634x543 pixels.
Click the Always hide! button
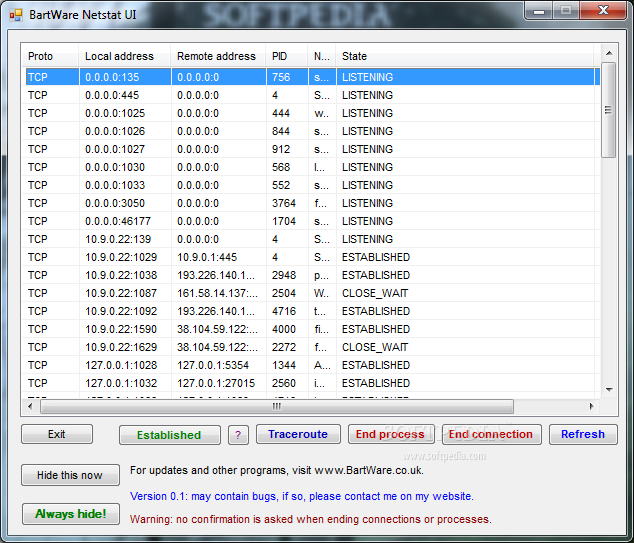point(71,514)
